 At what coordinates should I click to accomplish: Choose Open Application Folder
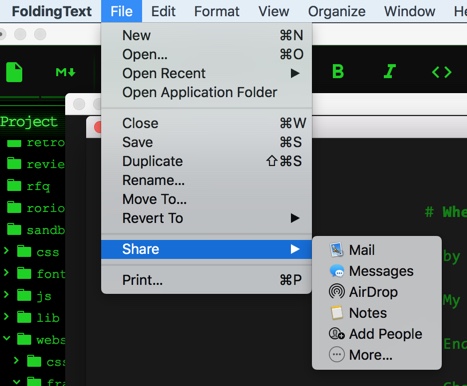point(206,92)
